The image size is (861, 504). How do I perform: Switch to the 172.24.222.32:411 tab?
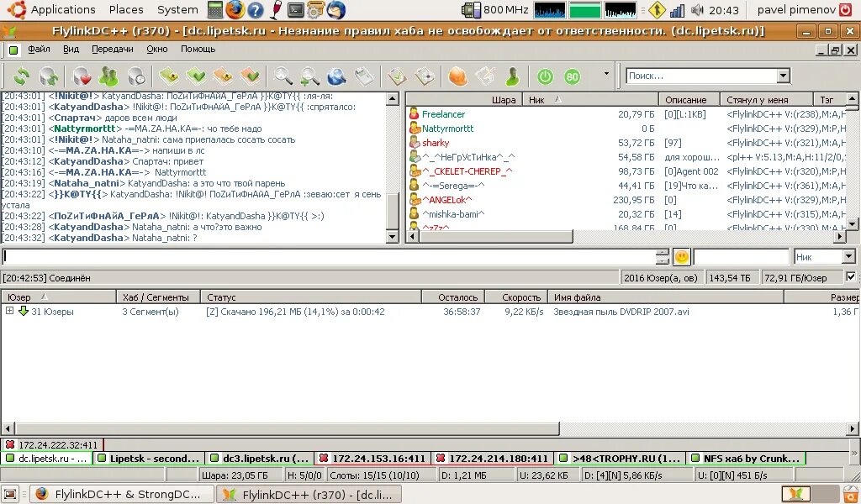tap(52, 444)
